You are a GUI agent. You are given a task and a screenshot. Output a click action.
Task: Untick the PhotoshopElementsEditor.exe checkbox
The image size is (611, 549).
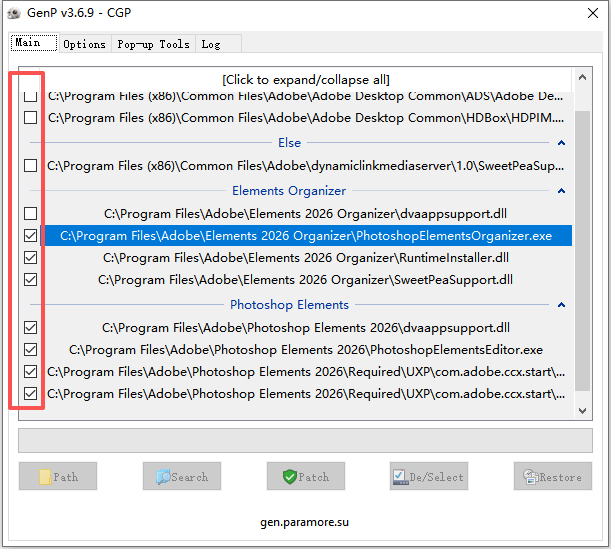click(x=31, y=350)
